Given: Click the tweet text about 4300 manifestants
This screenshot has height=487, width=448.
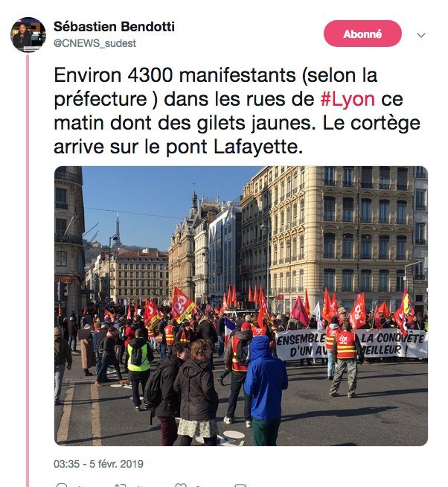Looking at the screenshot, I should [x=237, y=111].
